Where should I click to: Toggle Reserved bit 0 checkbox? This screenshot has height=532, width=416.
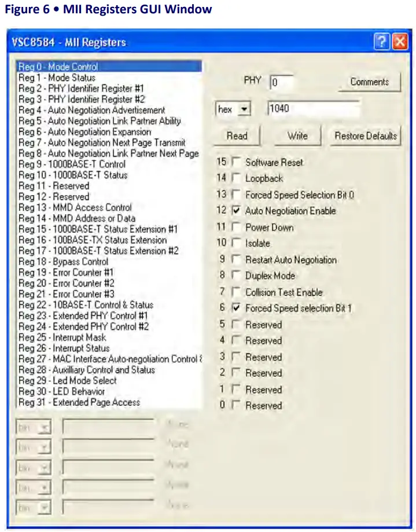point(236,405)
